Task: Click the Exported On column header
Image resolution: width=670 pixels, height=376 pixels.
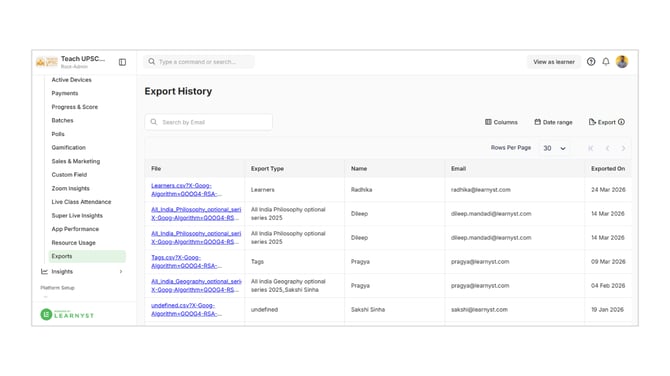Action: (608, 169)
